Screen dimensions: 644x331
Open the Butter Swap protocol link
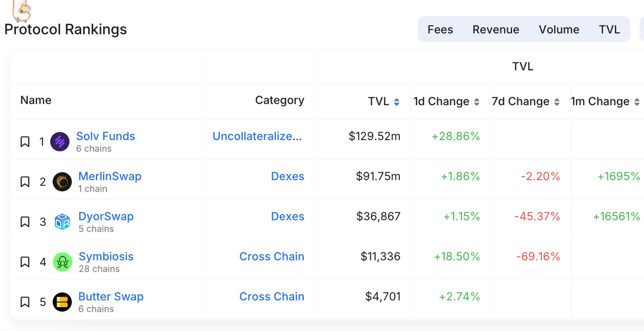111,297
